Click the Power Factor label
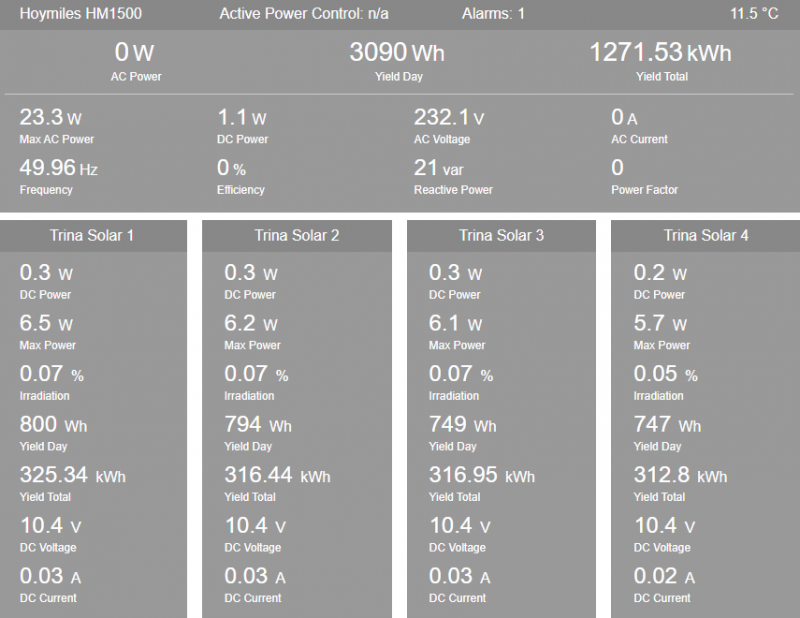This screenshot has width=800, height=618. pos(644,189)
